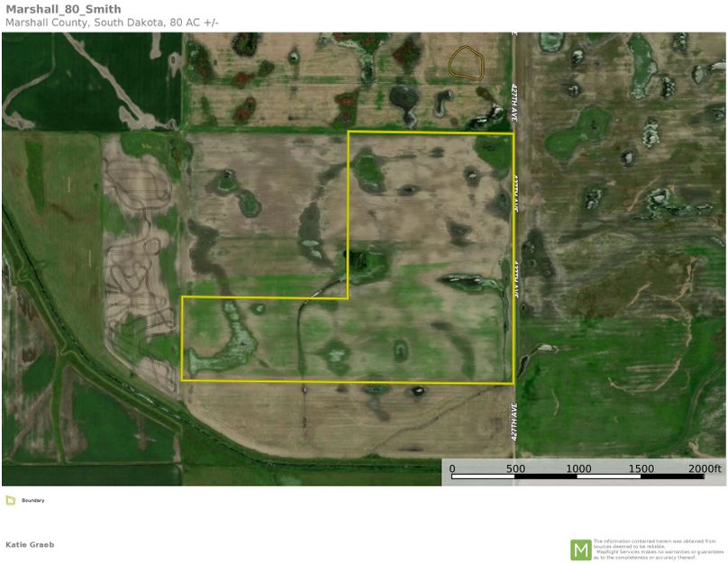Click the Boundary legend text label

pyautogui.click(x=33, y=500)
